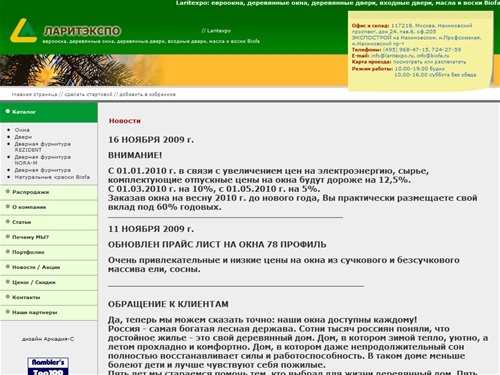
Task: Click the Laritexpo triangle logo
Action: (24, 30)
